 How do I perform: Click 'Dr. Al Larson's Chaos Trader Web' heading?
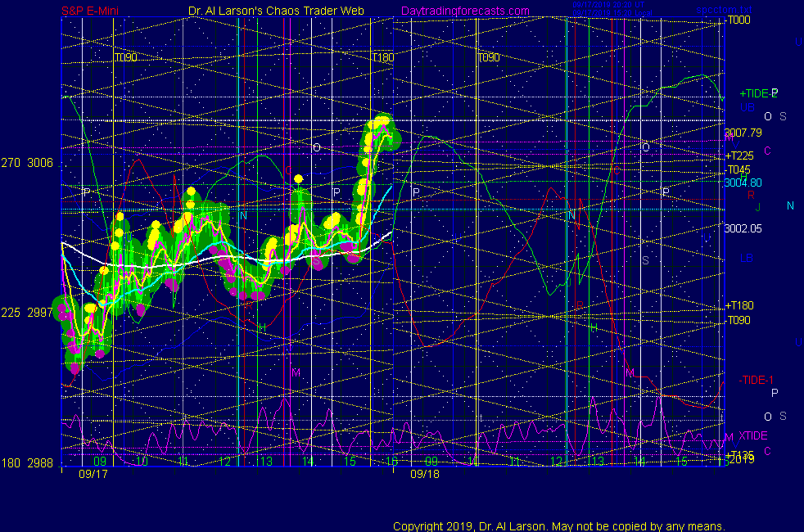276,11
